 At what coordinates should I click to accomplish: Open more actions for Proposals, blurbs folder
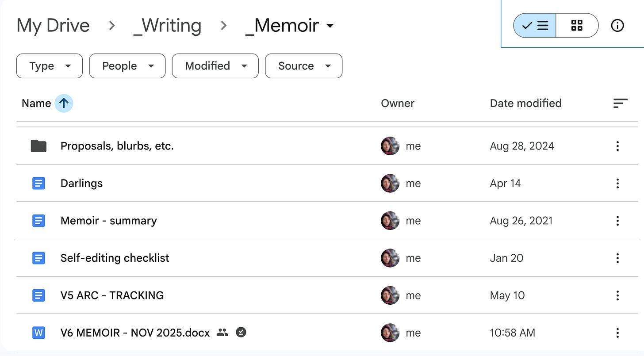617,146
